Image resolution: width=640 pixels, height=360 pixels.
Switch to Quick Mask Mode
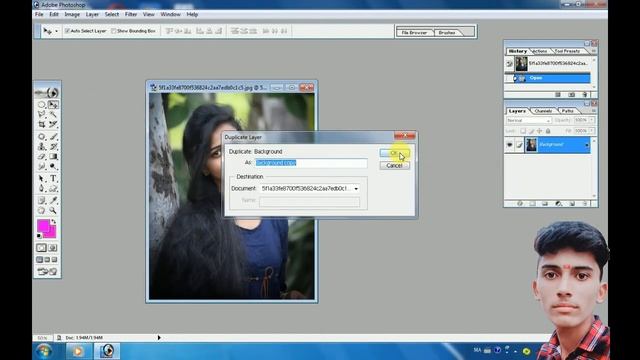point(53,248)
